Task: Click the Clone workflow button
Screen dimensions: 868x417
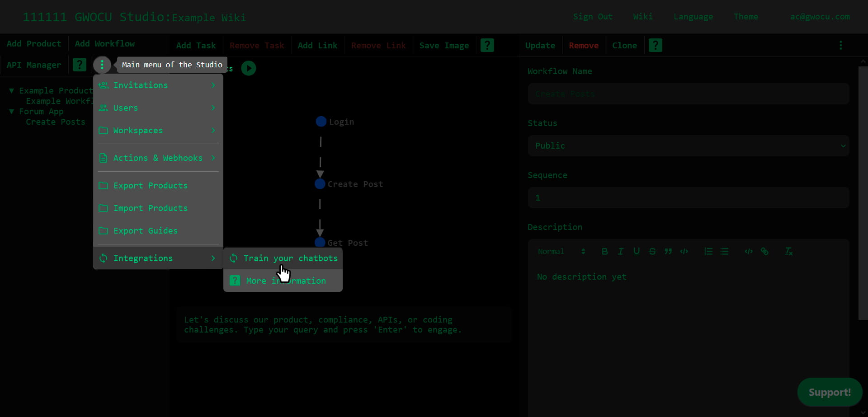Action: 625,46
